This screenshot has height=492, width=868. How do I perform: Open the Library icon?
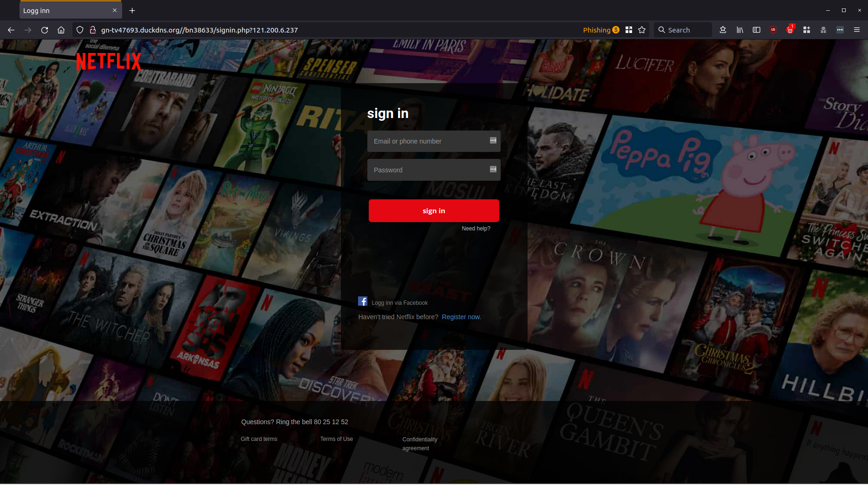point(740,30)
